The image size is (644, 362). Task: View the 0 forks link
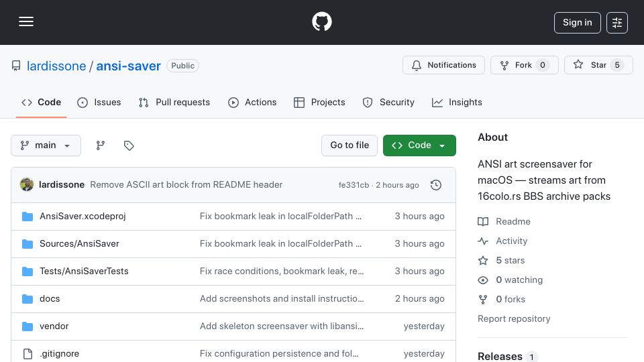click(502, 299)
